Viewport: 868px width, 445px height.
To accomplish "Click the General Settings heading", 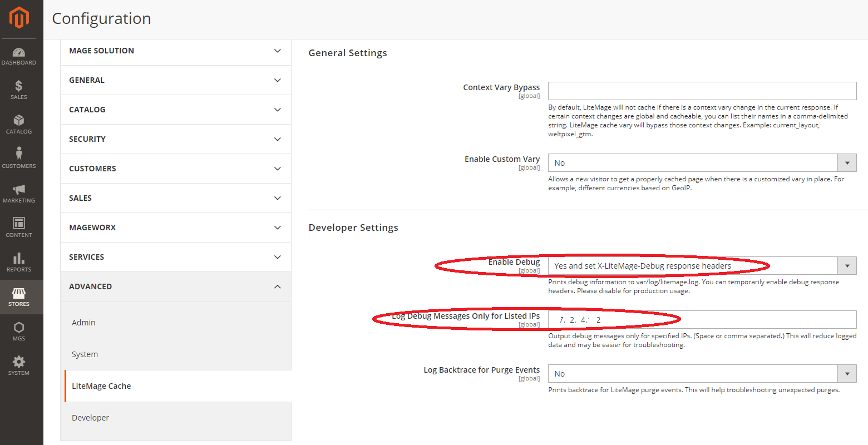I will [348, 53].
